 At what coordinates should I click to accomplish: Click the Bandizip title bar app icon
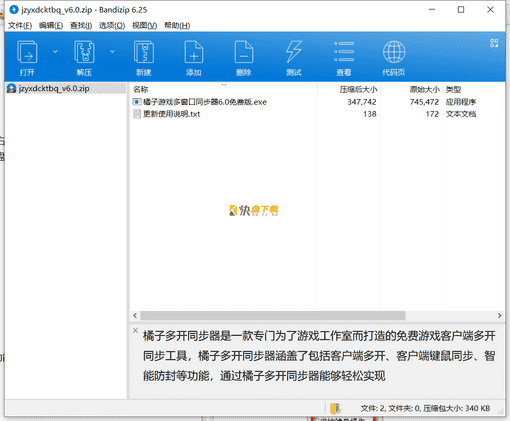click(14, 10)
